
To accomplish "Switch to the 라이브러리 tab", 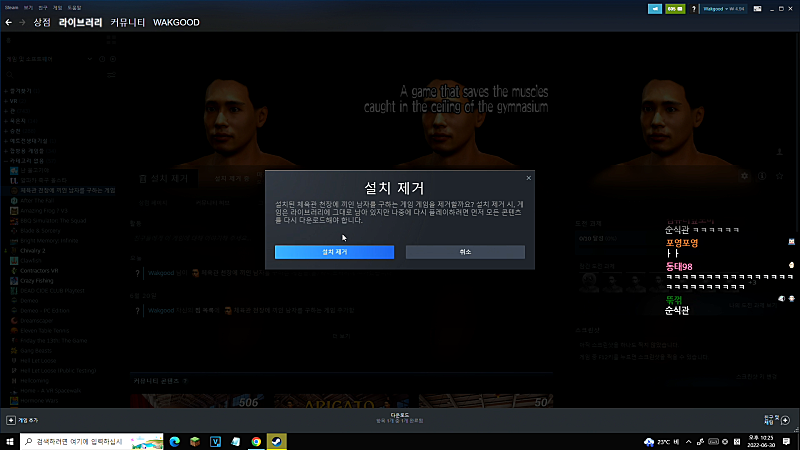I will click(80, 22).
